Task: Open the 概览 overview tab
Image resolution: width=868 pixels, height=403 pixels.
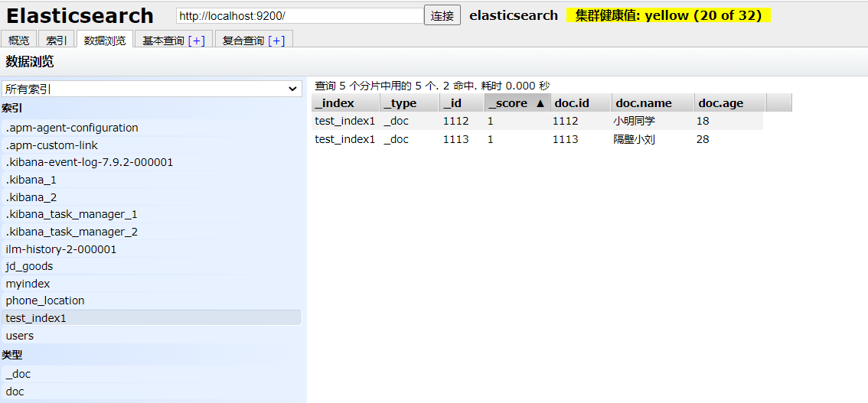Action: (x=19, y=41)
